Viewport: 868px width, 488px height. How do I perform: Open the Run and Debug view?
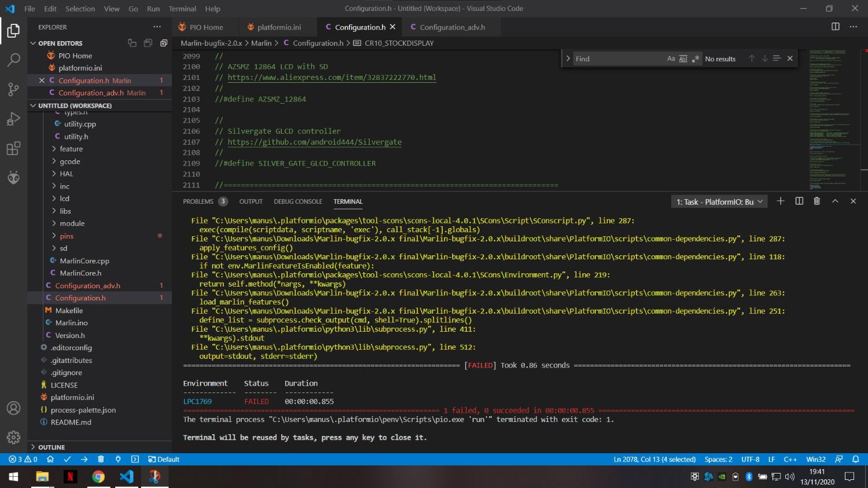(x=13, y=119)
